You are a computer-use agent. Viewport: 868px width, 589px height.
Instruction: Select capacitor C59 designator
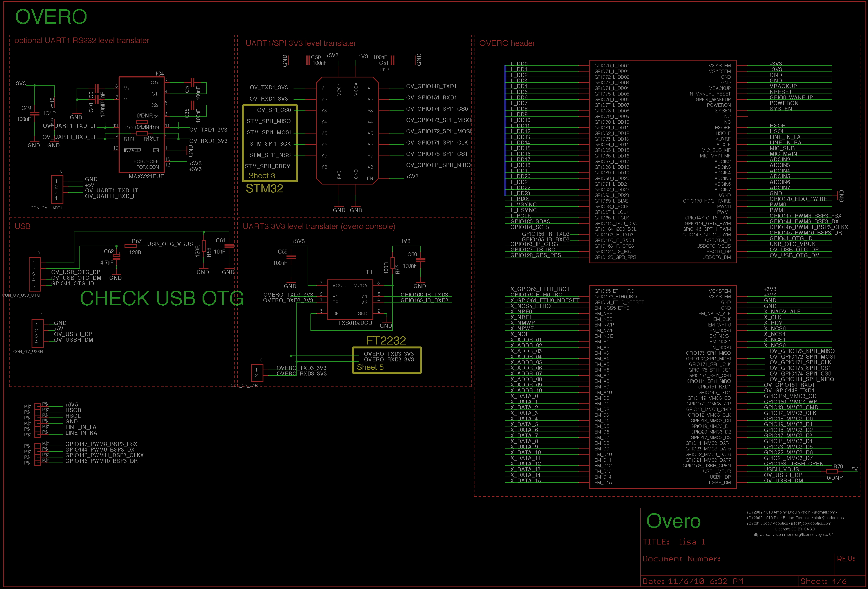point(283,252)
